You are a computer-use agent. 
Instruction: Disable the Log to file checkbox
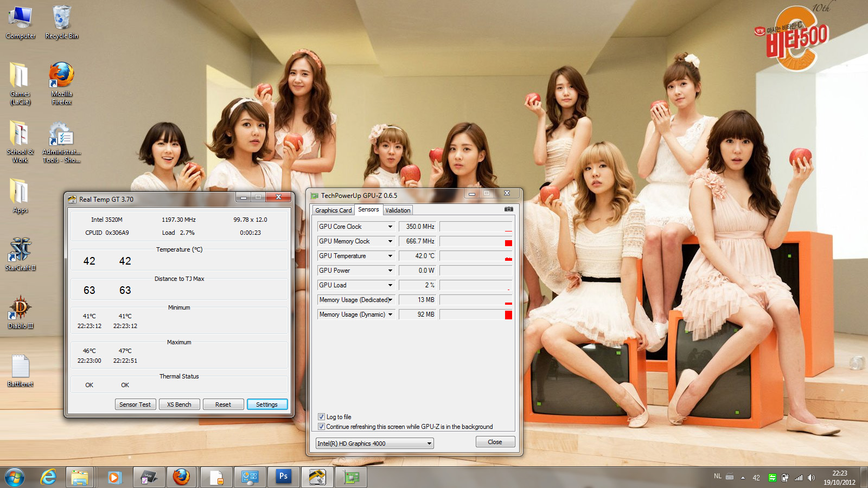321,417
